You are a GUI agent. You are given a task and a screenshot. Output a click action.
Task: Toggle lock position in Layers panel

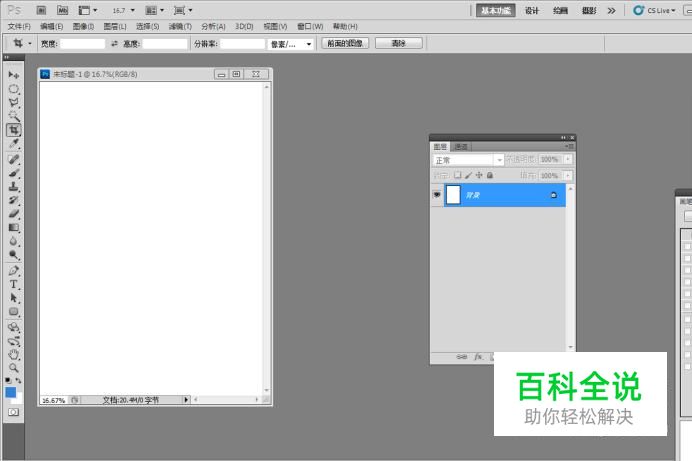(x=479, y=175)
